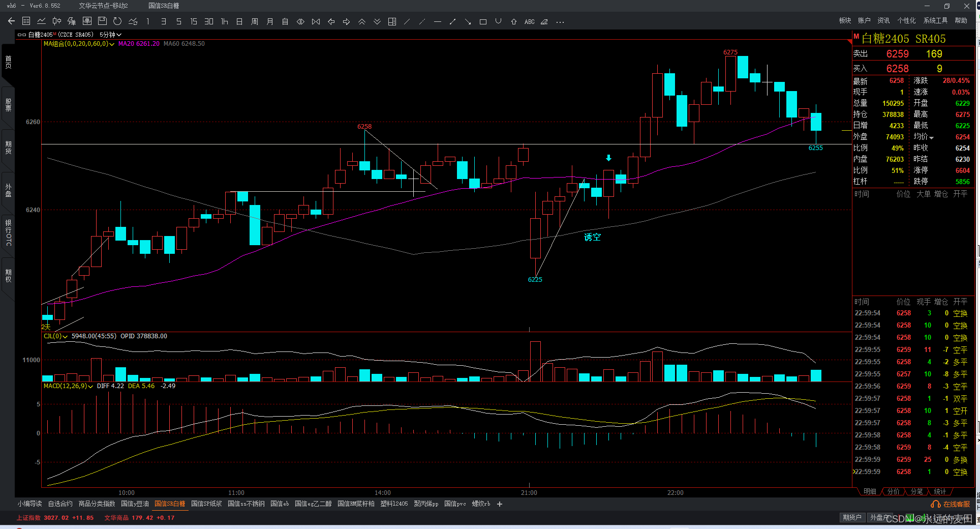This screenshot has width=980, height=529.
Task: Open the 账户 menu
Action: click(864, 20)
